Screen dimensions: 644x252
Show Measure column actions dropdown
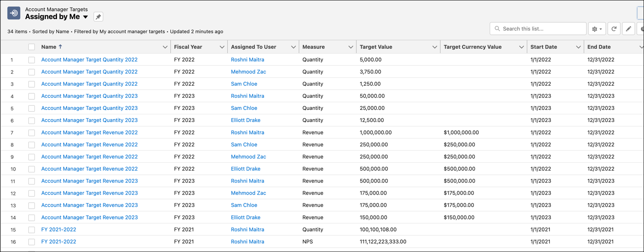pyautogui.click(x=350, y=47)
